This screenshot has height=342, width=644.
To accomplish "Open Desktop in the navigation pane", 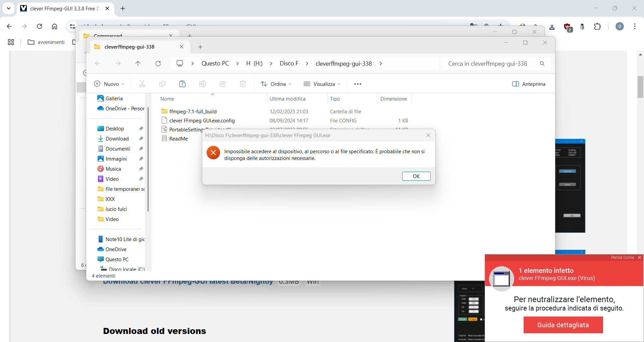I will (x=115, y=129).
